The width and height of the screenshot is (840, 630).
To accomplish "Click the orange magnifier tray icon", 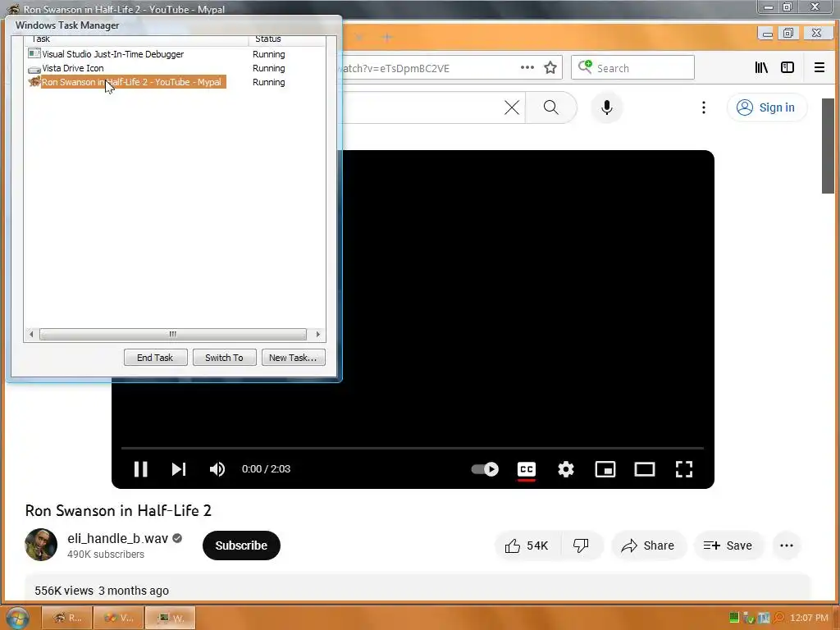I will pyautogui.click(x=779, y=618).
